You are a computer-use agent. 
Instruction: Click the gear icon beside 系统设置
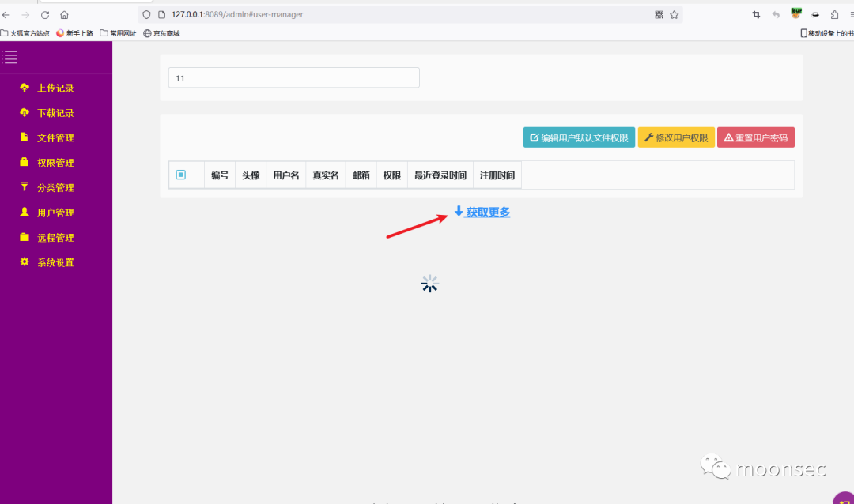pos(24,261)
